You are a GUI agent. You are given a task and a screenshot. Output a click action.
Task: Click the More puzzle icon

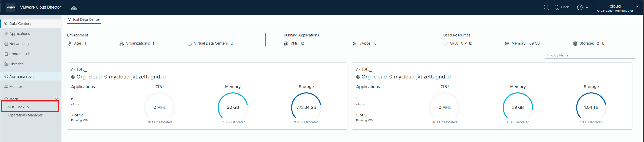point(6,99)
